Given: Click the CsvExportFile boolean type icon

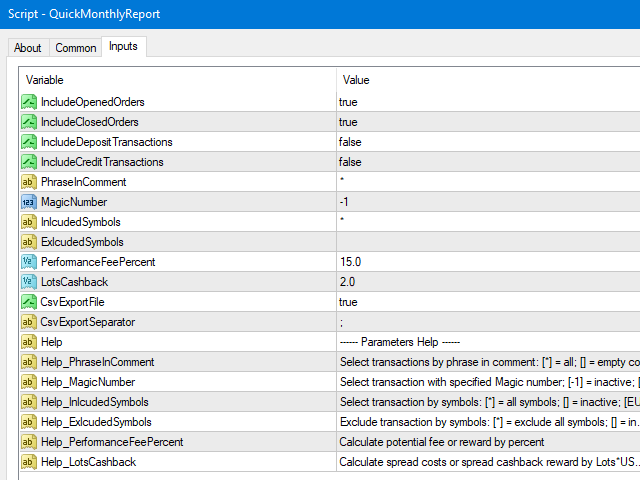Looking at the screenshot, I should coord(29,302).
